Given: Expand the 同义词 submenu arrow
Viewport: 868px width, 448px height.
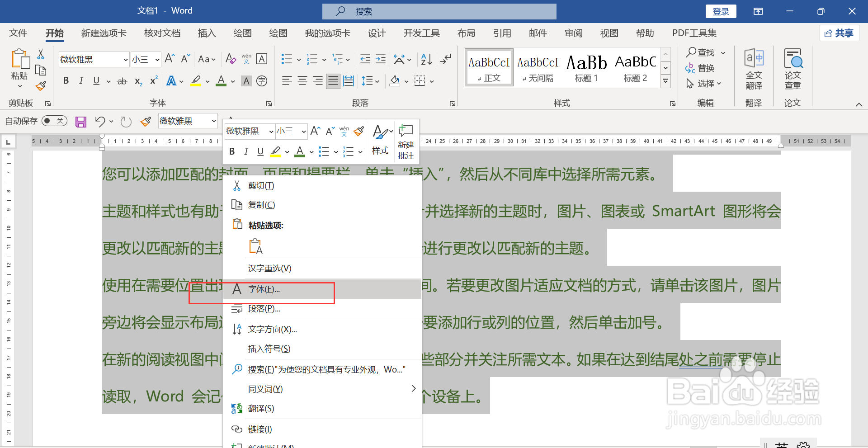Looking at the screenshot, I should [x=413, y=388].
